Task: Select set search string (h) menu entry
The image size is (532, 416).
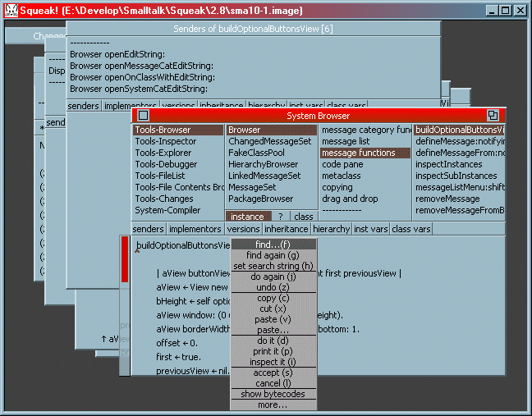Action: 273,266
